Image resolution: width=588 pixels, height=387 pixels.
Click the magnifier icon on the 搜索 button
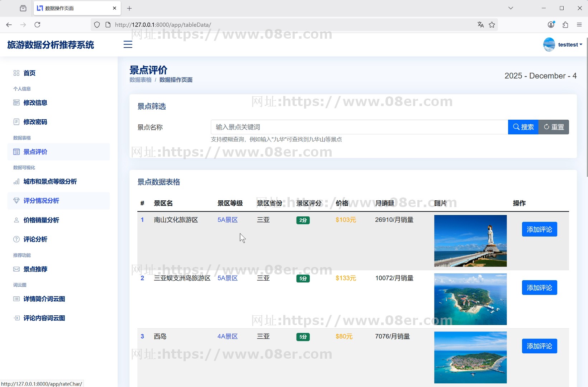click(516, 127)
